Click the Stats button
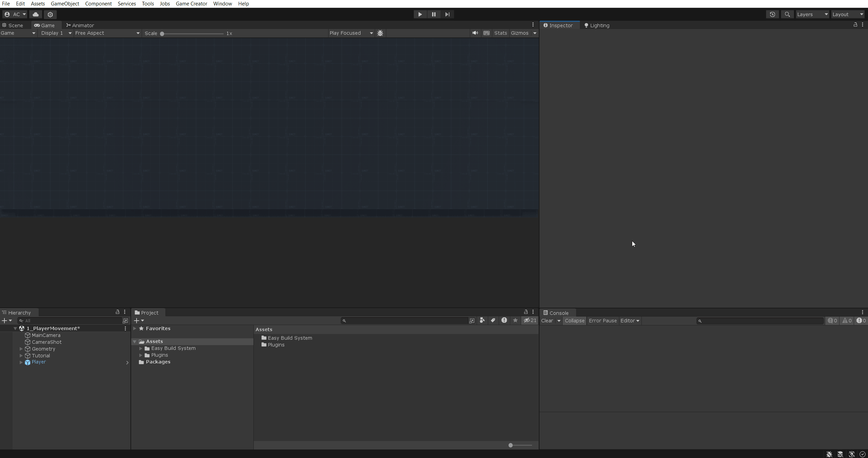This screenshot has width=868, height=458. coord(500,33)
